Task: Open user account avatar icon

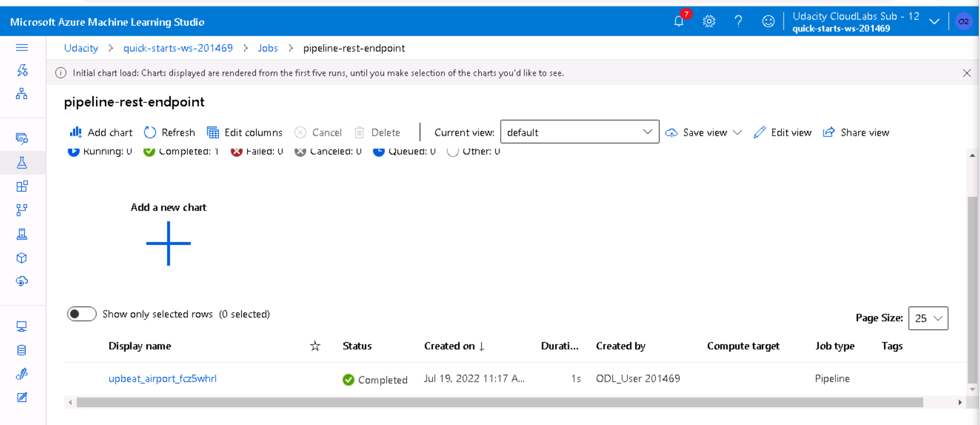Action: (964, 21)
